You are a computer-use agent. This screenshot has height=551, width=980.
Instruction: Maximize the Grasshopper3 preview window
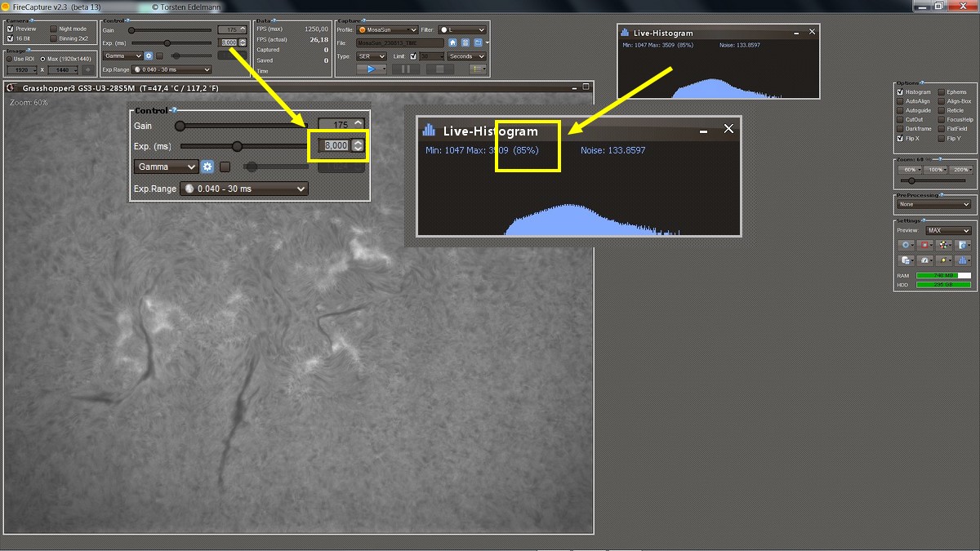[x=586, y=87]
